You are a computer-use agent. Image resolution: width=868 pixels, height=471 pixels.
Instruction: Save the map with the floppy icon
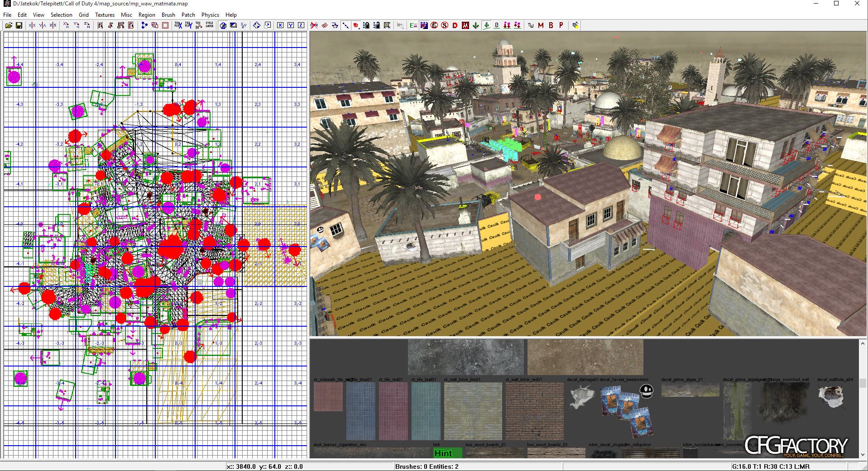tap(19, 25)
